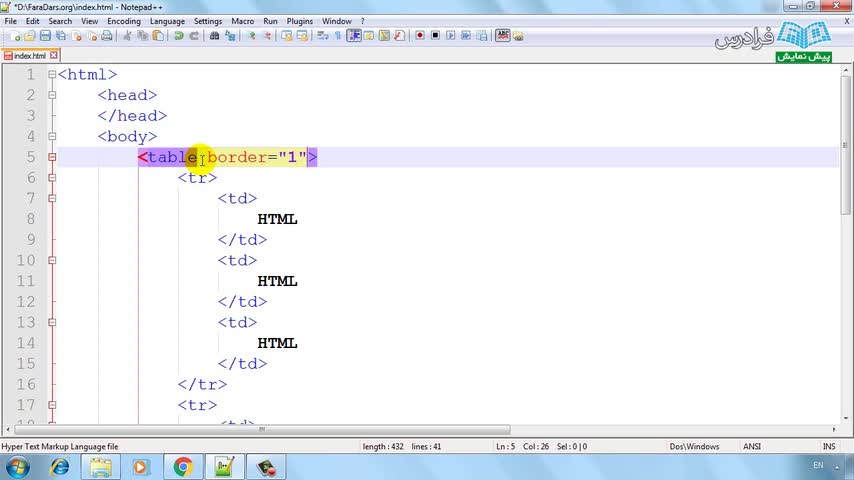Collapse the head fold marker on line 2

click(52, 95)
